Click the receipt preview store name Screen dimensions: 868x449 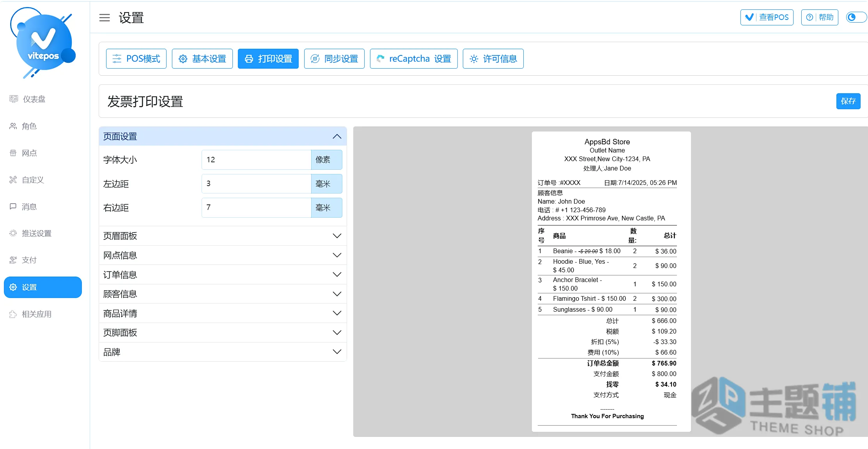pos(607,142)
